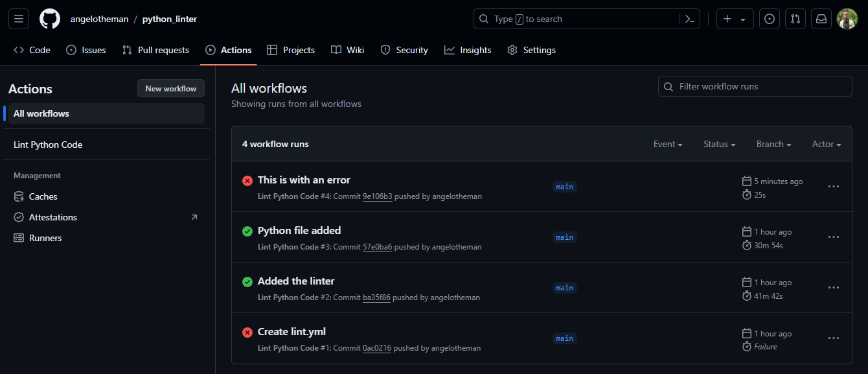Image resolution: width=868 pixels, height=374 pixels.
Task: Open the recent activity clock icon
Action: (769, 18)
